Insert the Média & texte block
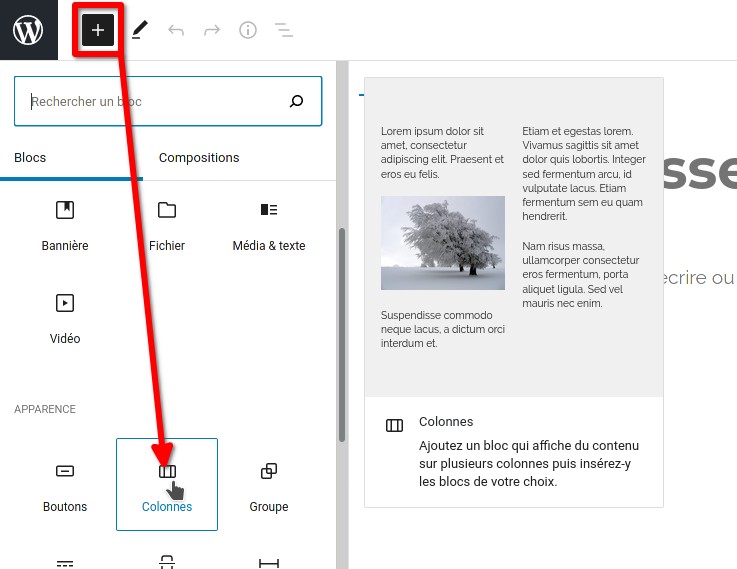Image resolution: width=737 pixels, height=569 pixels. pos(268,225)
